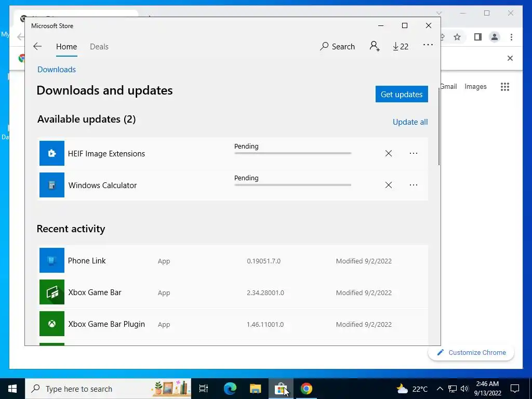Open the weather widget showing 22°C
532x399 pixels.
[412, 389]
